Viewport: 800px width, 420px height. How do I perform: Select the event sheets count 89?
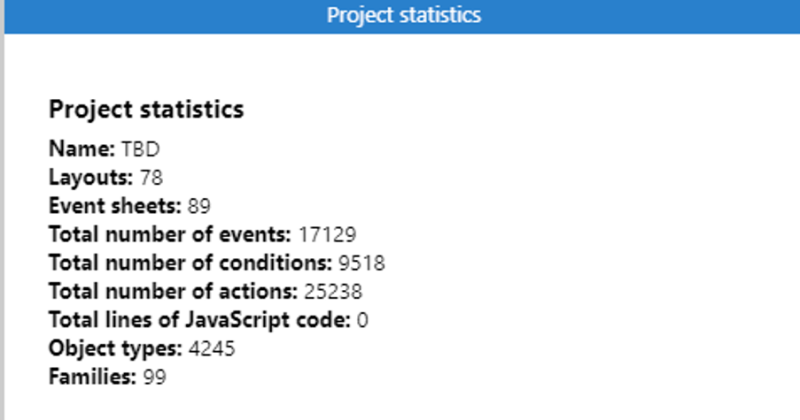(x=199, y=206)
